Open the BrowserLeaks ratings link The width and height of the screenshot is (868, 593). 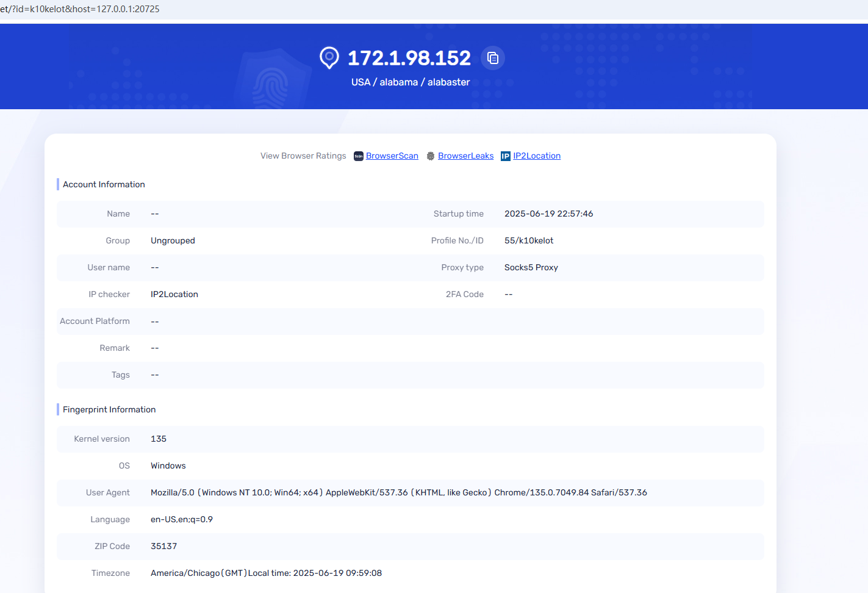coord(465,156)
